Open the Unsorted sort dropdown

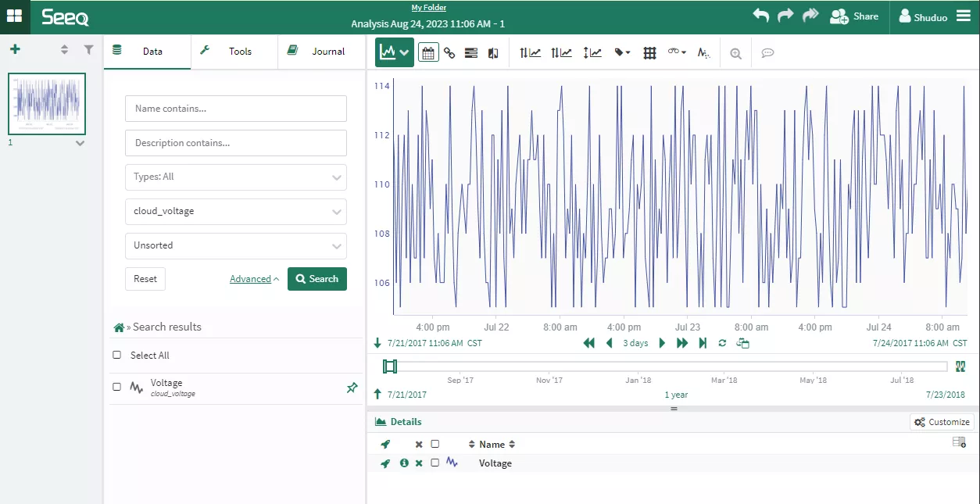[x=235, y=245]
